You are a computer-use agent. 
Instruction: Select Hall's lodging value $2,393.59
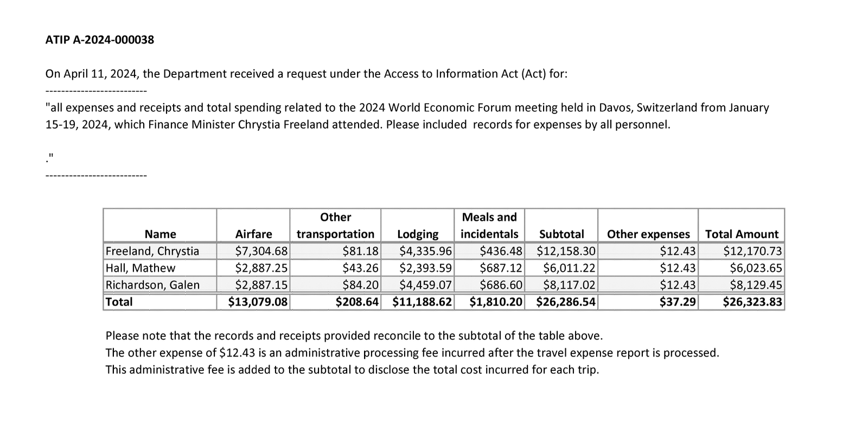425,268
